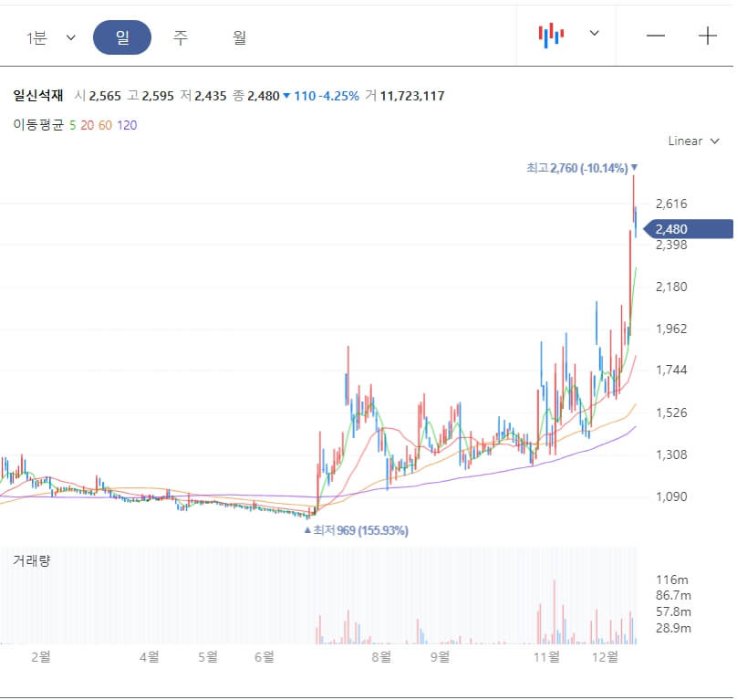Switch to the 월 monthly chart tab
Image resolution: width=737 pixels, height=700 pixels.
tap(239, 37)
